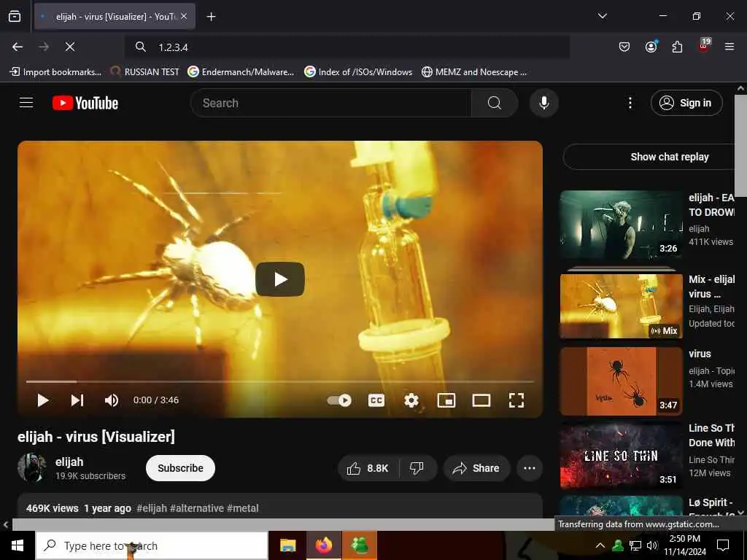Open Firefox application menu
This screenshot has height=560, width=747.
coord(729,47)
